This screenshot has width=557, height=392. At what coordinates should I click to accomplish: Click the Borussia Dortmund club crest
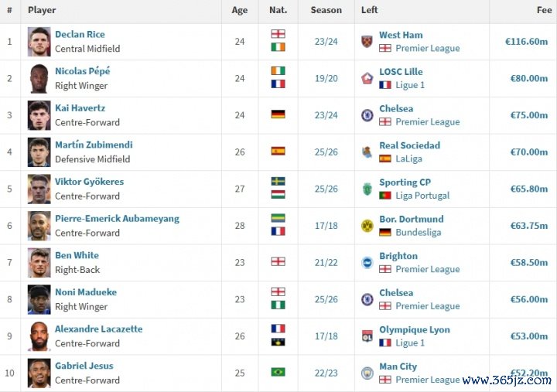(367, 226)
